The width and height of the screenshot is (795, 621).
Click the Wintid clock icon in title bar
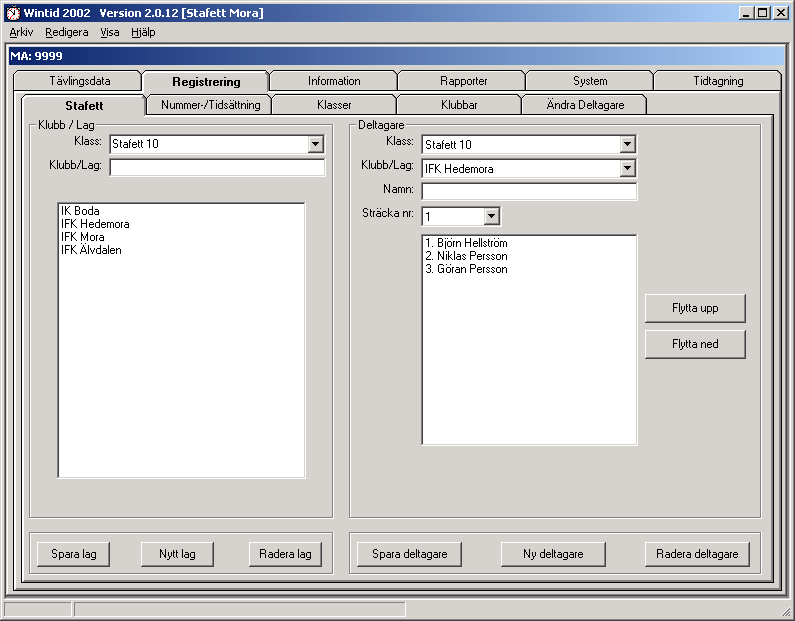click(13, 13)
